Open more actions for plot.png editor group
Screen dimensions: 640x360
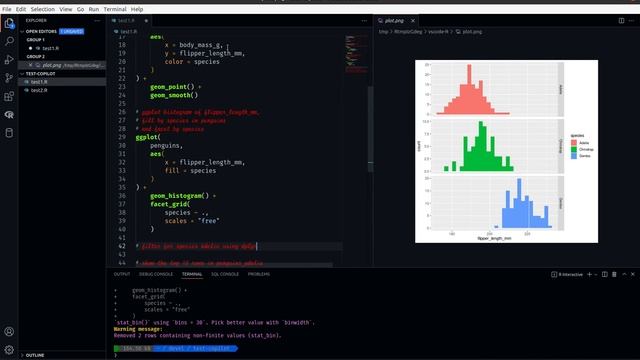click(631, 20)
